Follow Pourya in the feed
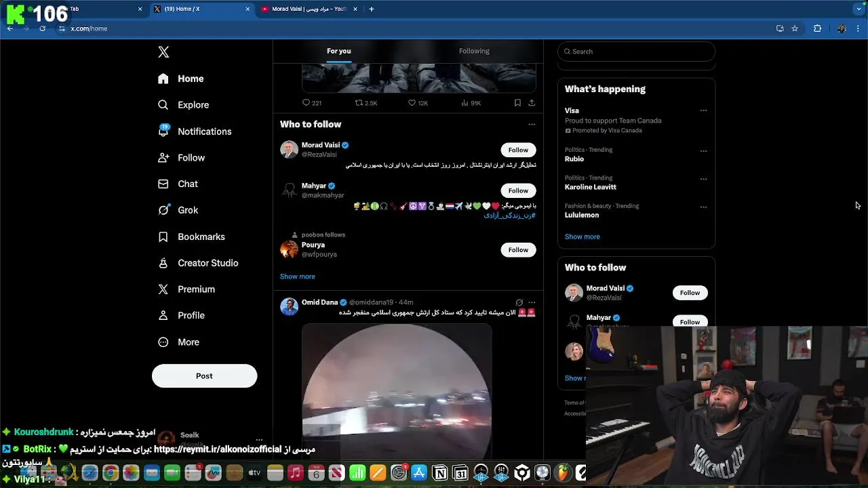The height and width of the screenshot is (488, 868). [x=518, y=250]
